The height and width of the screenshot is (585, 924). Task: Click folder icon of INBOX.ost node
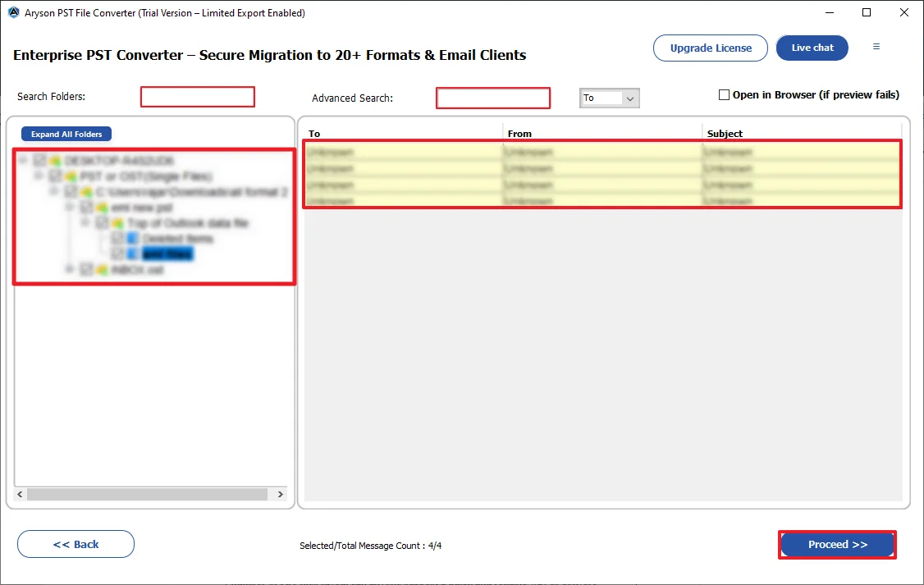pos(102,270)
